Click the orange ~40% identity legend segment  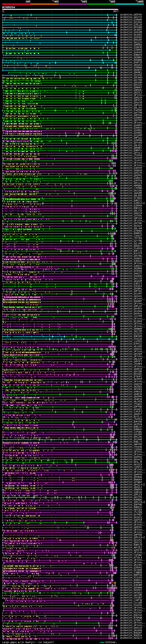point(45,4)
